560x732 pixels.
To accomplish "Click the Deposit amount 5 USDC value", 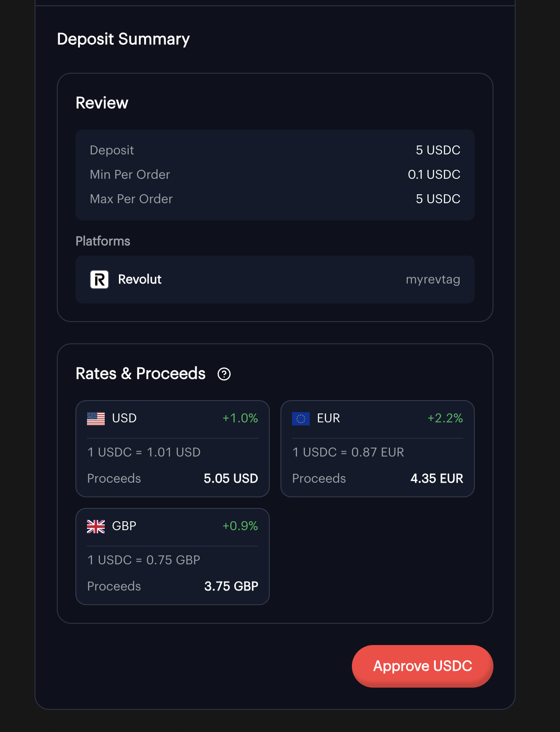I will [x=438, y=150].
